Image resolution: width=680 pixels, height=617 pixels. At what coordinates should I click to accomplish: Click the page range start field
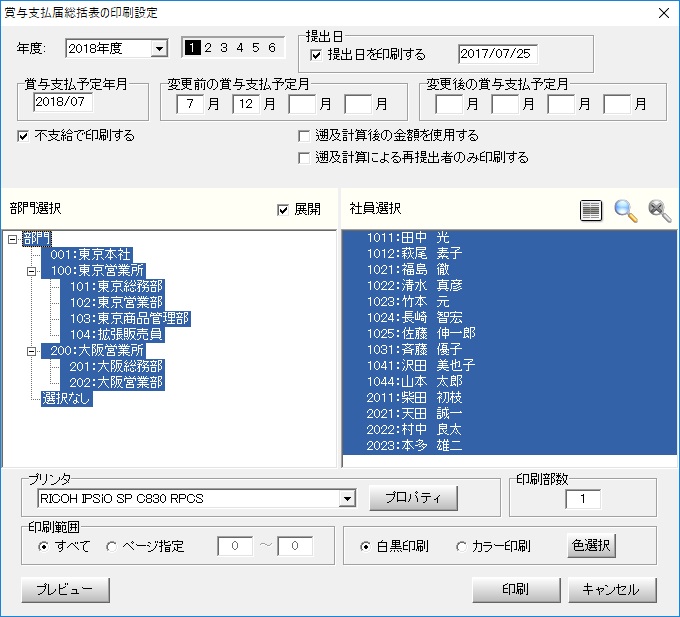(235, 546)
